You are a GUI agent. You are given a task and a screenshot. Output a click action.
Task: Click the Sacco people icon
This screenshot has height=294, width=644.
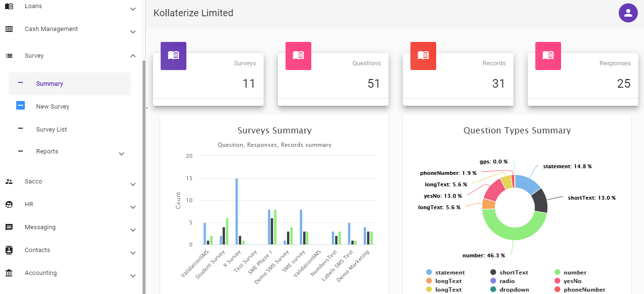(x=9, y=182)
